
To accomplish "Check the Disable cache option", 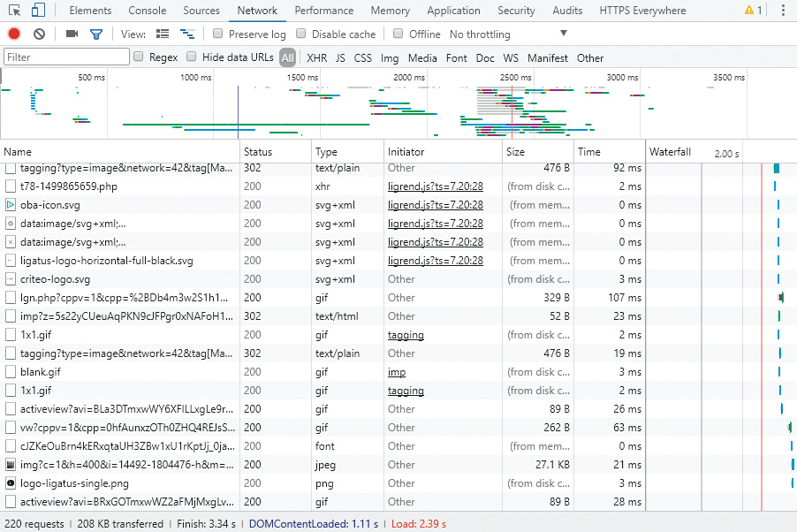I will [x=301, y=34].
